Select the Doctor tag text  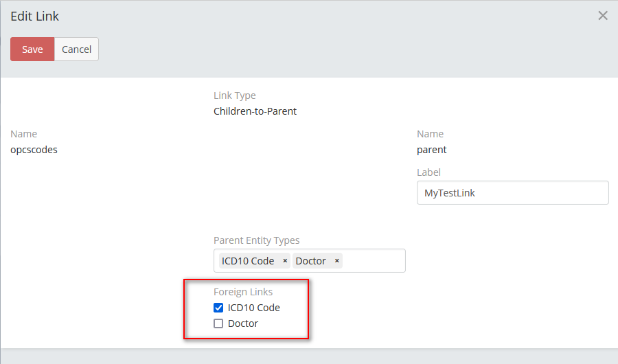click(x=310, y=261)
